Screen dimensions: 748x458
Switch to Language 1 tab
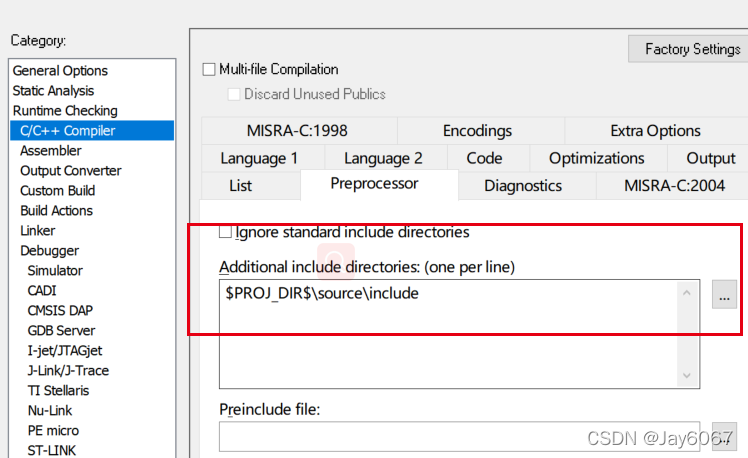[263, 158]
